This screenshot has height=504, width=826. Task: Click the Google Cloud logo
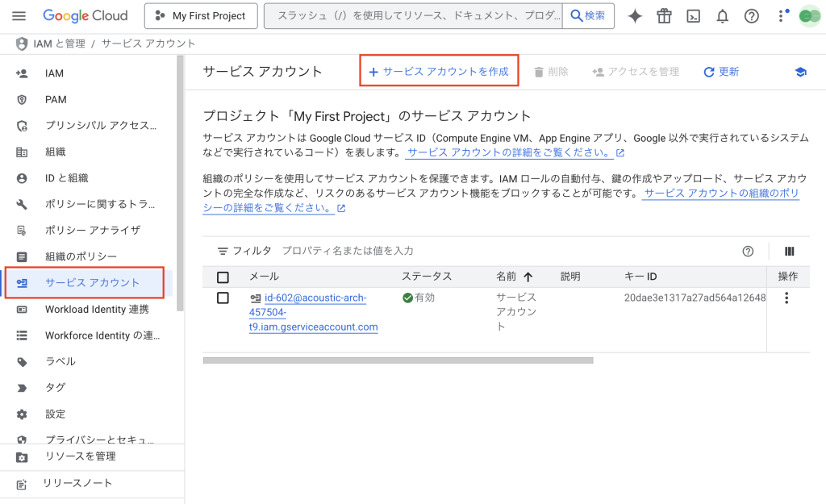coord(86,16)
